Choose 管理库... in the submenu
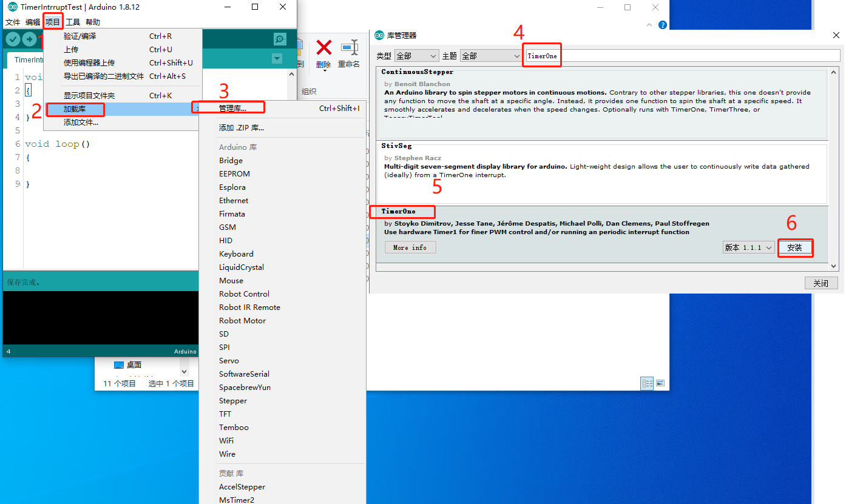846x504 pixels. point(282,109)
